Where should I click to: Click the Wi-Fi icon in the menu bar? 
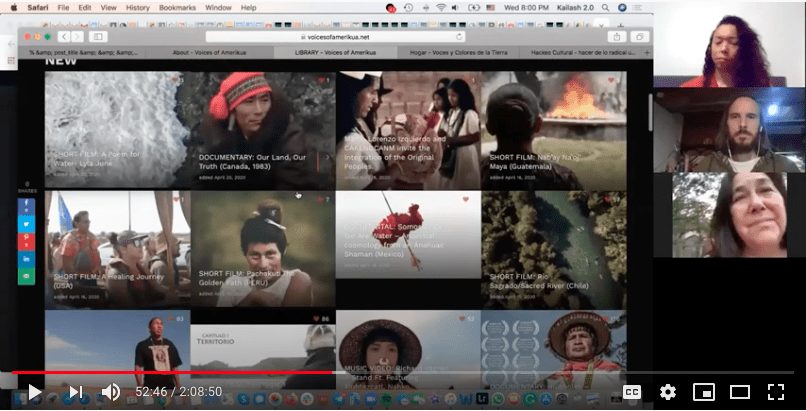441,8
